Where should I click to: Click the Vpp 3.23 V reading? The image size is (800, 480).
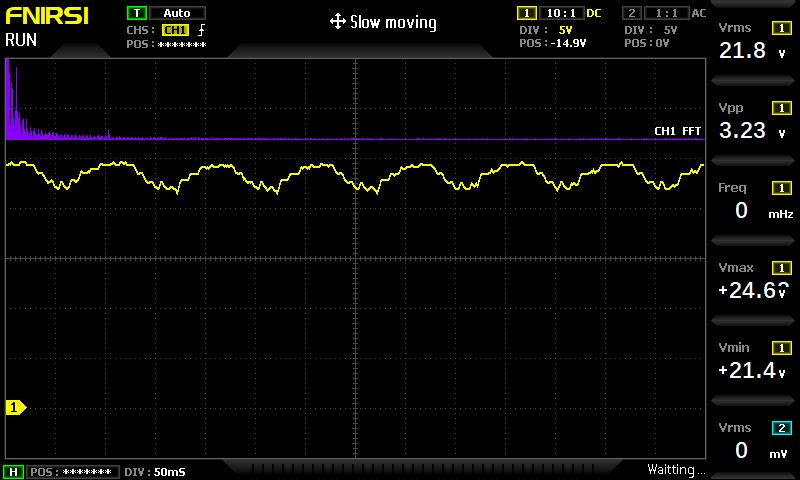(x=752, y=131)
